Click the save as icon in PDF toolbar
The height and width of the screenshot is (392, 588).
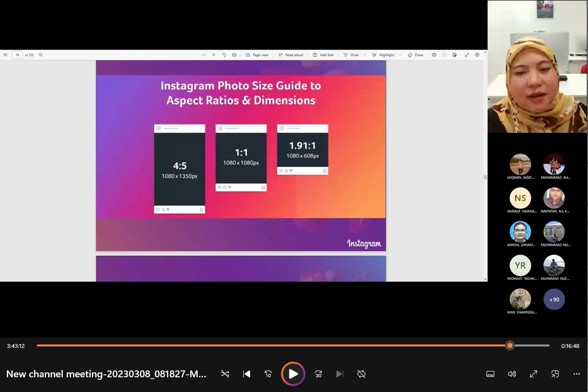(455, 55)
